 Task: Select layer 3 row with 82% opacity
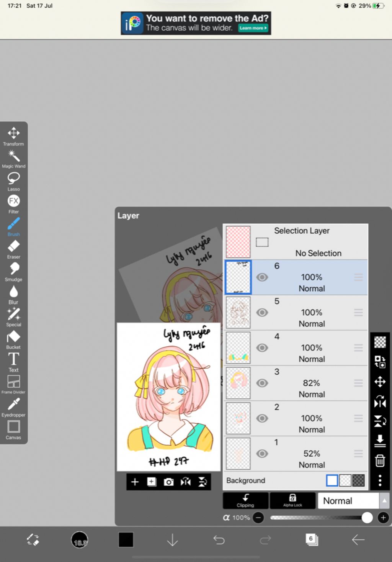tap(296, 383)
